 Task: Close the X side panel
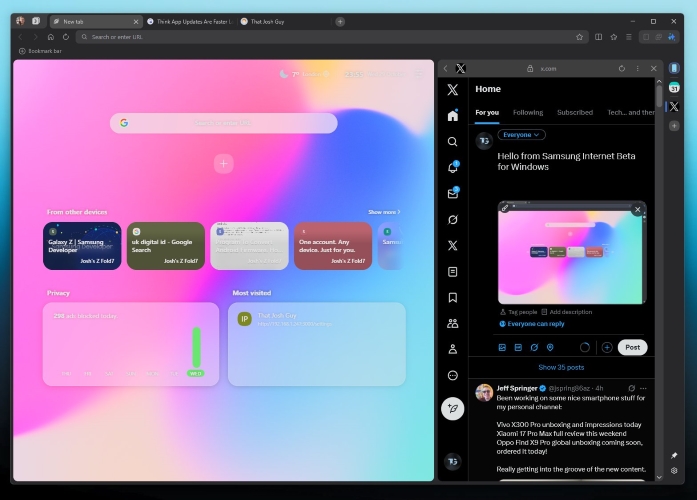[653, 68]
